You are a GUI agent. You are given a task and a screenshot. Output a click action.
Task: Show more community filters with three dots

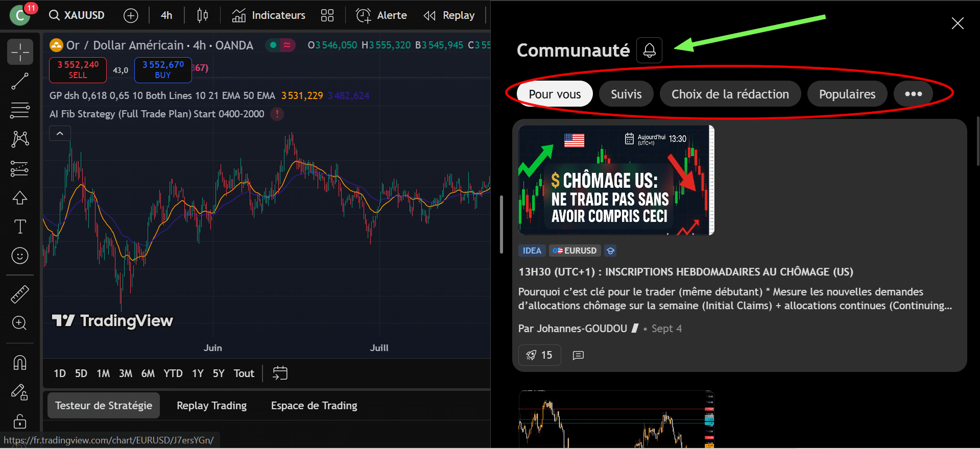click(913, 94)
